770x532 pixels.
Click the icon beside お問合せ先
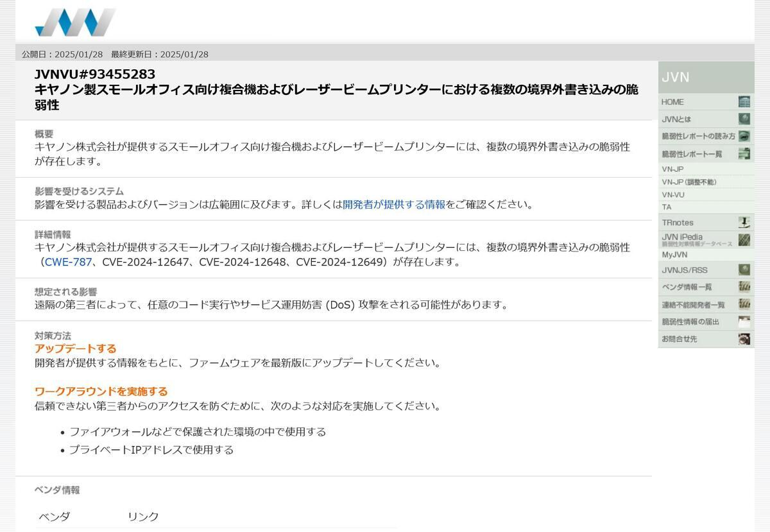744,339
